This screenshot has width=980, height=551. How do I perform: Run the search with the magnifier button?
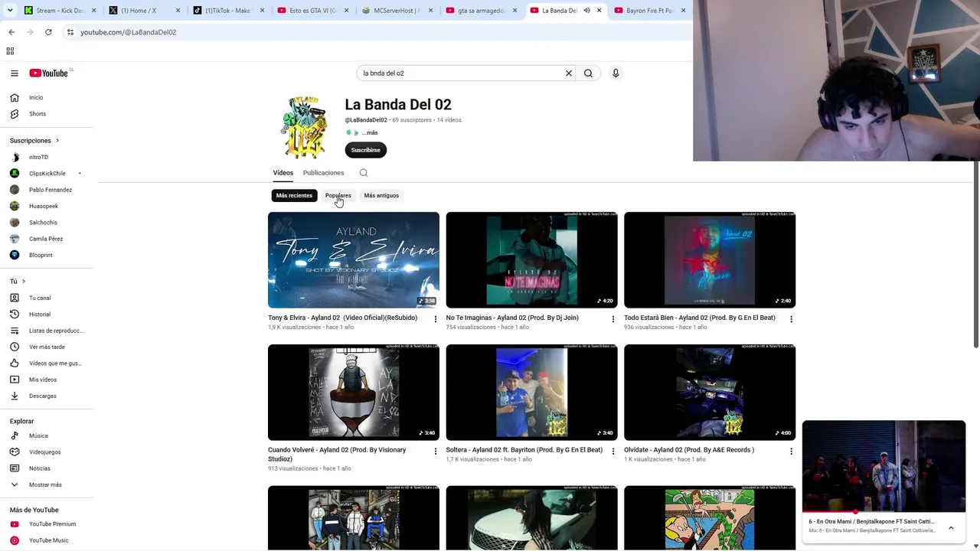[x=588, y=73]
